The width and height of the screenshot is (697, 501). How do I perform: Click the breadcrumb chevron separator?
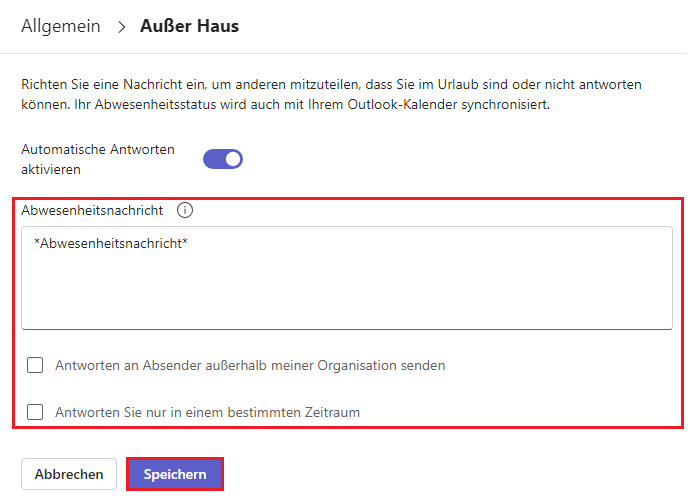[x=123, y=27]
